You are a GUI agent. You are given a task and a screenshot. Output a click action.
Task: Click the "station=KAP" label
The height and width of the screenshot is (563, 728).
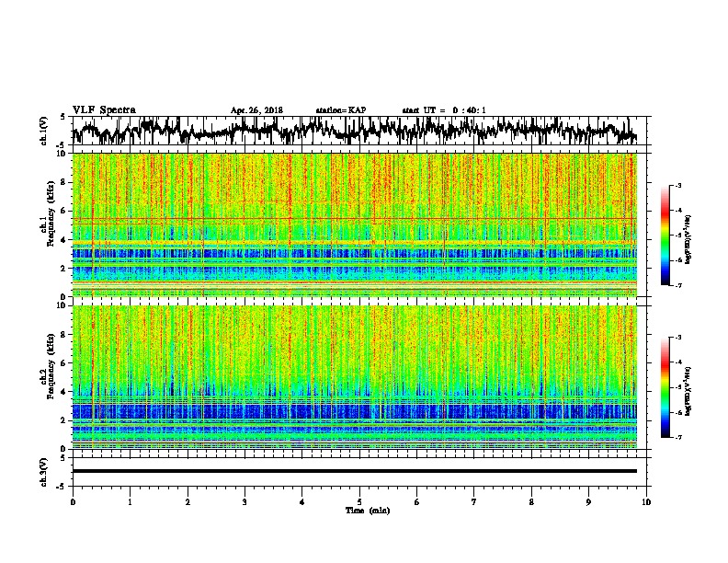[341, 110]
